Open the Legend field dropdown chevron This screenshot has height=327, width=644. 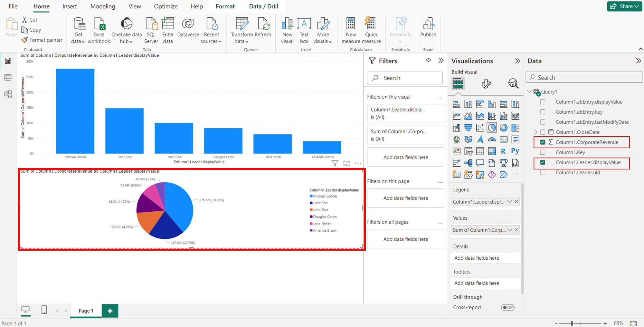pos(509,202)
